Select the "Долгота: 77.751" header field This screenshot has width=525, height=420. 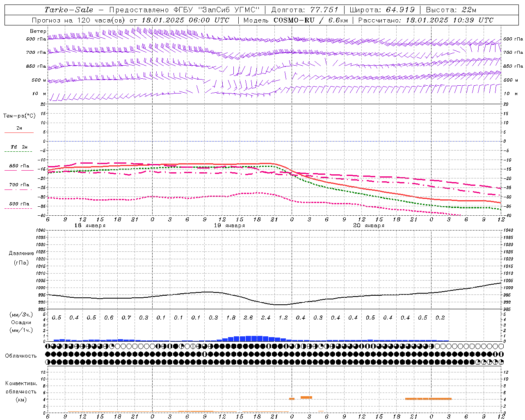click(x=305, y=10)
